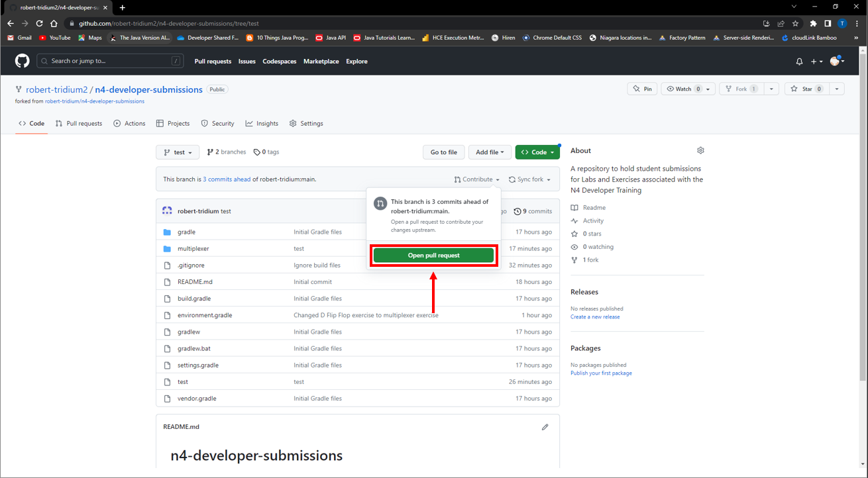
Task: Open the notifications bell icon
Action: 799,62
